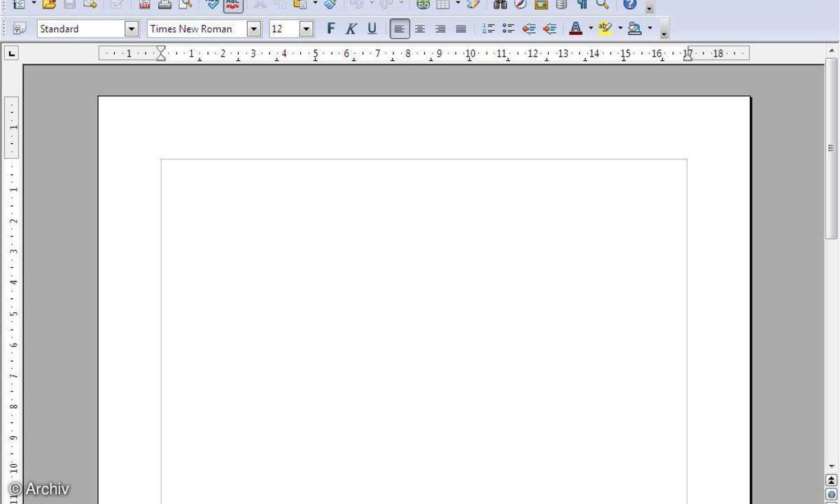The width and height of the screenshot is (840, 504).
Task: Open page preview icon
Action: pyautogui.click(x=185, y=4)
